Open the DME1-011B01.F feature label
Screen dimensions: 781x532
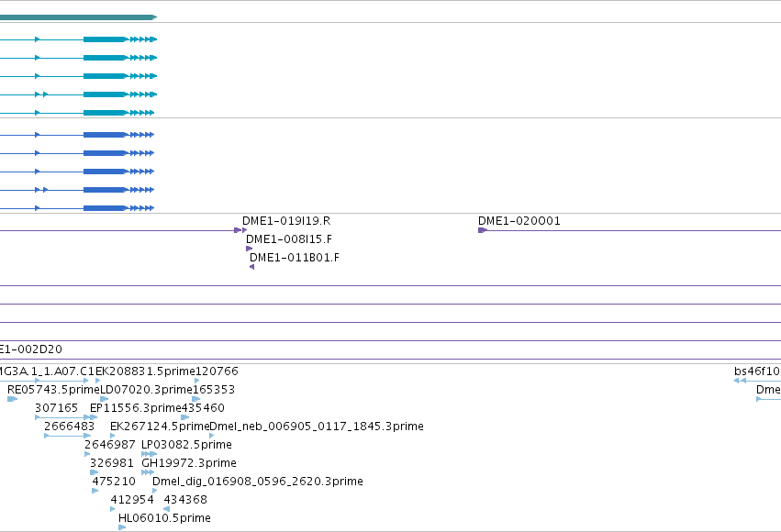point(295,258)
